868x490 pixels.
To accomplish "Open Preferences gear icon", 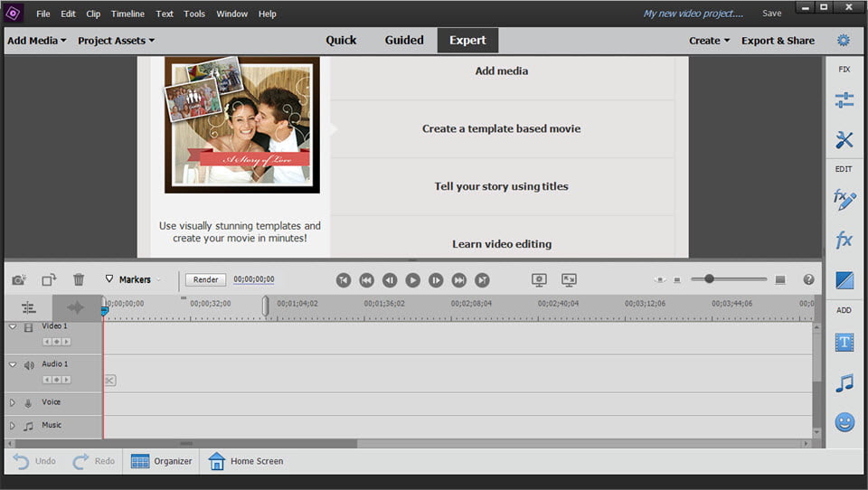I will [843, 40].
